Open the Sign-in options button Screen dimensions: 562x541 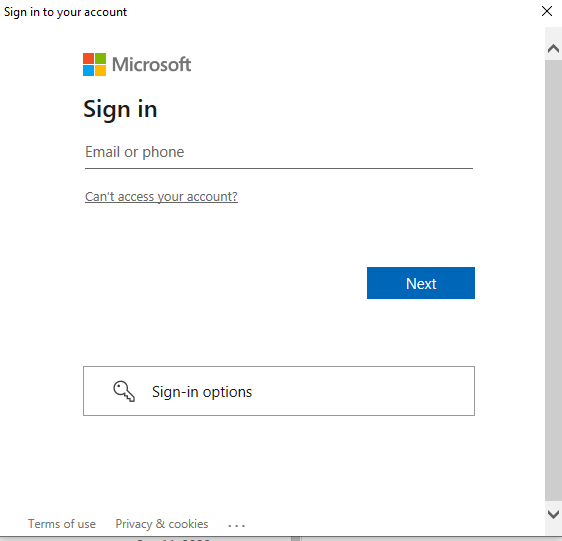coord(279,391)
